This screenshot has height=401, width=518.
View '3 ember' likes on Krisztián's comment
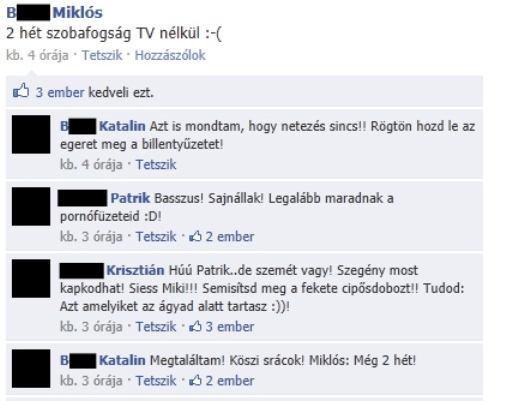[x=230, y=326]
